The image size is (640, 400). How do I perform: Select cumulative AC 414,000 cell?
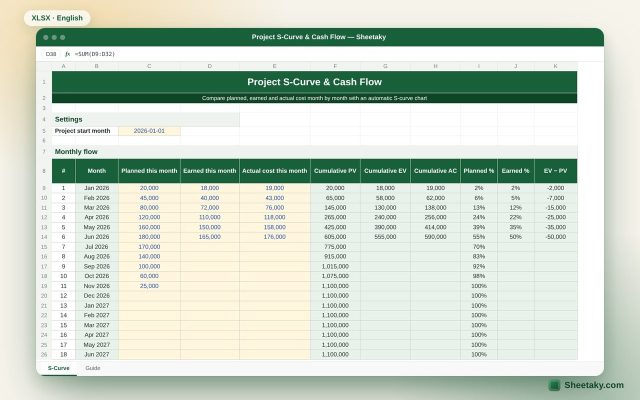coord(436,227)
